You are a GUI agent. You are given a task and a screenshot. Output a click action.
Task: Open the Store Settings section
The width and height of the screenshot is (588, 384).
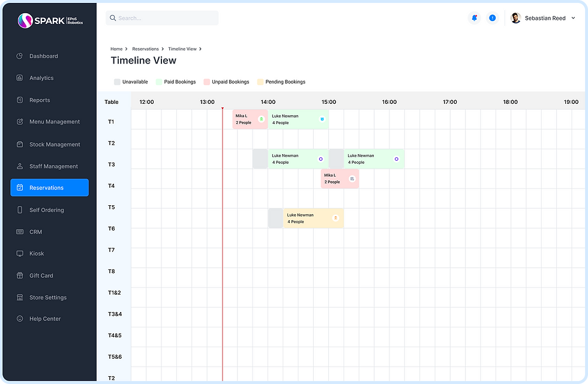[x=48, y=298]
